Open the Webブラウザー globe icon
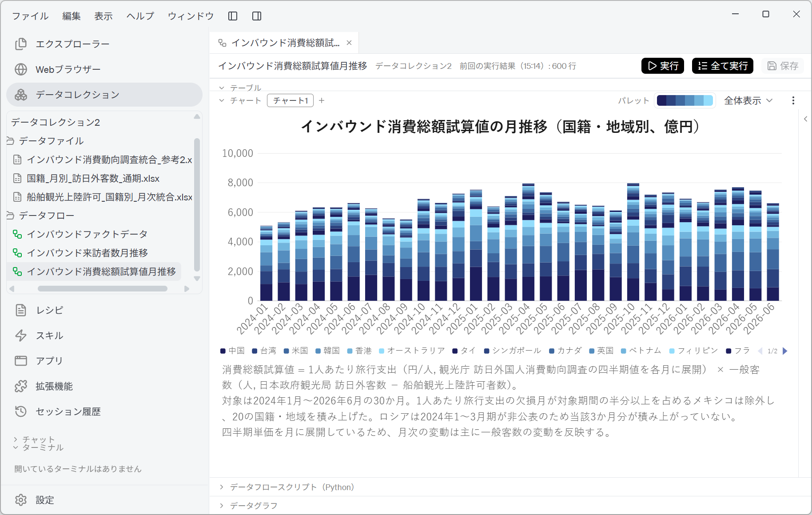The height and width of the screenshot is (515, 812). coord(21,69)
